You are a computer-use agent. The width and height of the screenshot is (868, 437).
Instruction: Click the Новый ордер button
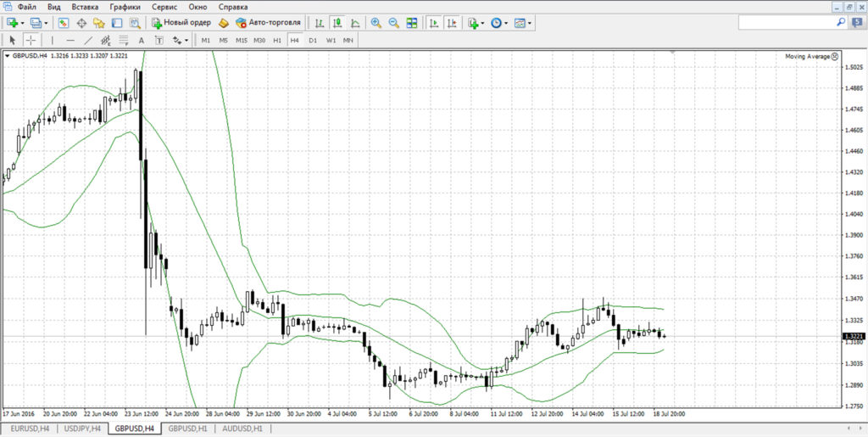coord(181,23)
